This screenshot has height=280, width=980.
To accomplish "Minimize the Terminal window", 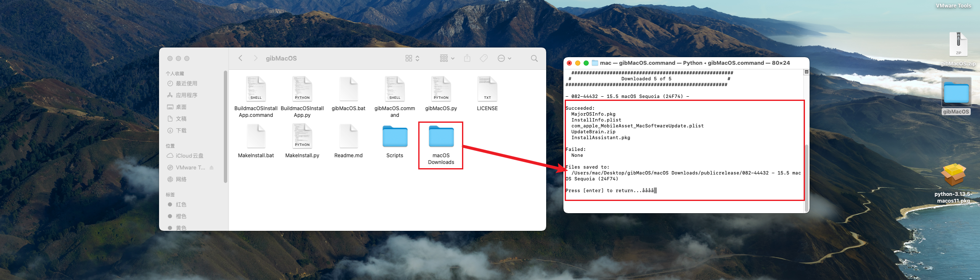I will point(578,63).
